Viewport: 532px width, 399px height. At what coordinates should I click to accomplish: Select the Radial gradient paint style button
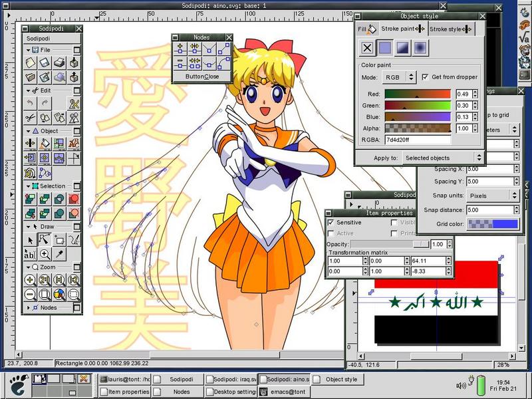(420, 48)
